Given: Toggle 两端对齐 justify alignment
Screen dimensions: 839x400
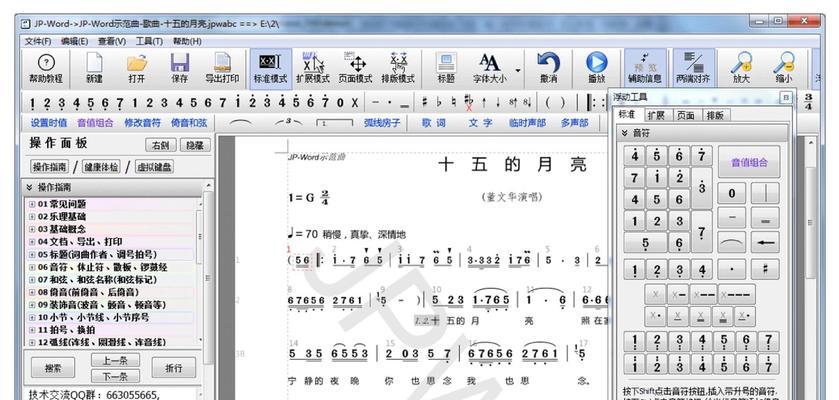Looking at the screenshot, I should [x=693, y=68].
